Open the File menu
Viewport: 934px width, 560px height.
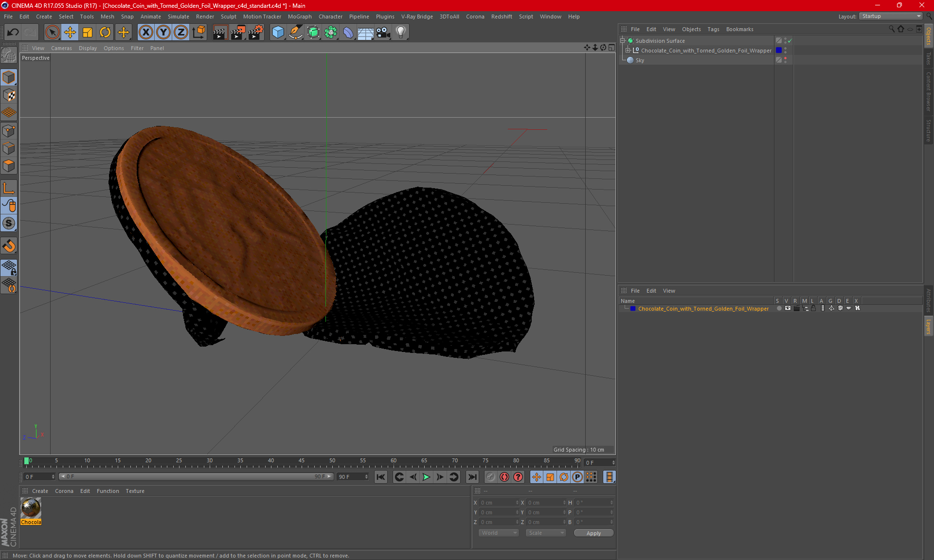tap(8, 17)
